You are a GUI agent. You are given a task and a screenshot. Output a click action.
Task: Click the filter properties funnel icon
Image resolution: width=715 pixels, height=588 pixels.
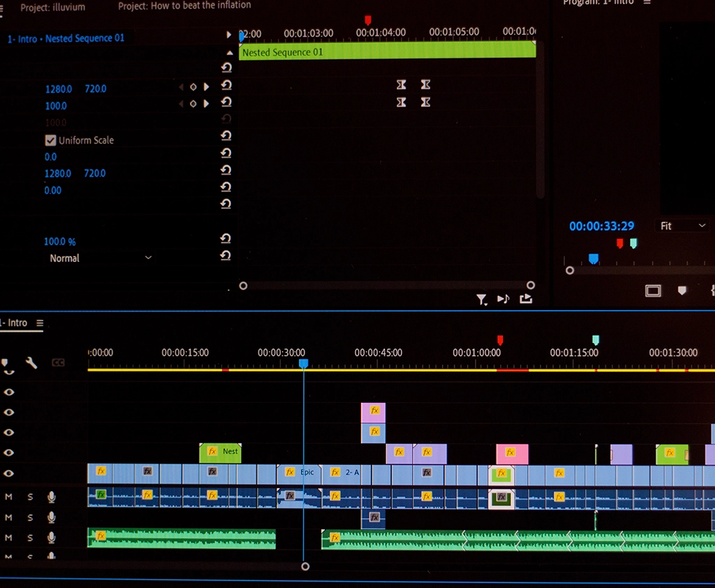tap(481, 300)
